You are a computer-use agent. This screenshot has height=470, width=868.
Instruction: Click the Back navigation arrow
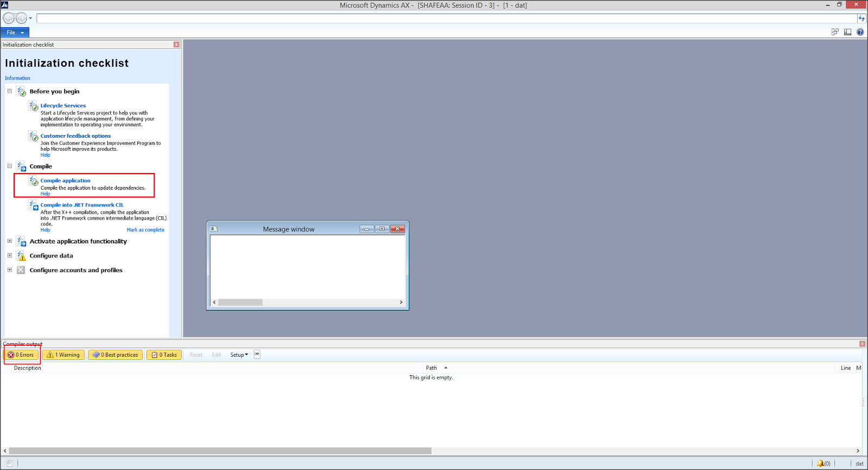9,18
